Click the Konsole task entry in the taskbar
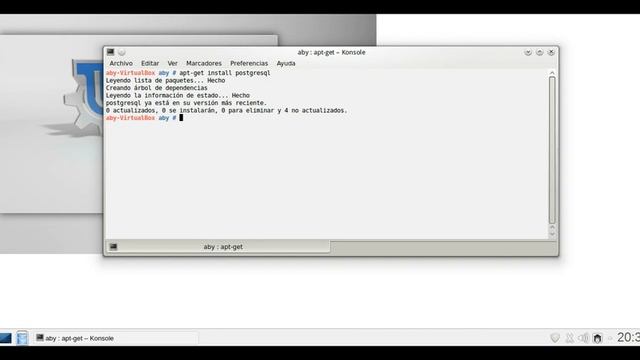 click(116, 338)
